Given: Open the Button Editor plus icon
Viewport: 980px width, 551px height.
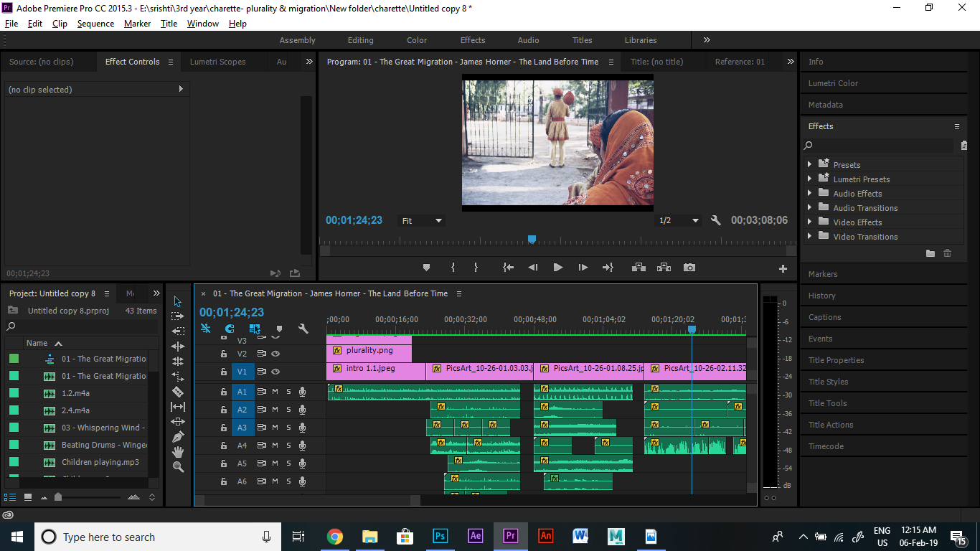Looking at the screenshot, I should tap(783, 269).
